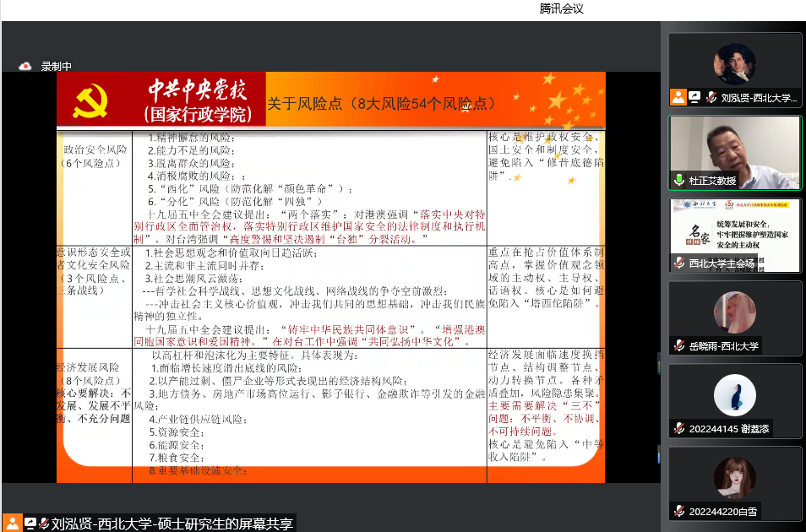The height and width of the screenshot is (532, 806).
Task: Click the muted mic icon on 西北大学主会场's tile
Action: tap(679, 261)
